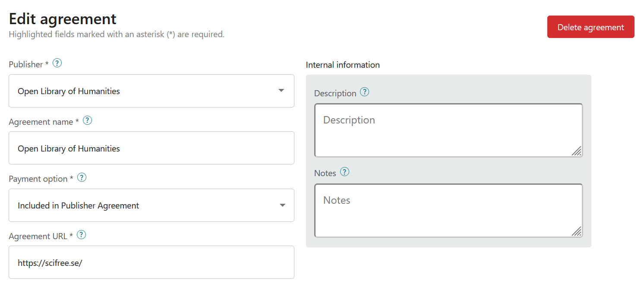Viewport: 644px width, 281px height.
Task: Select the Open Library of Humanities publisher value
Action: click(x=69, y=91)
